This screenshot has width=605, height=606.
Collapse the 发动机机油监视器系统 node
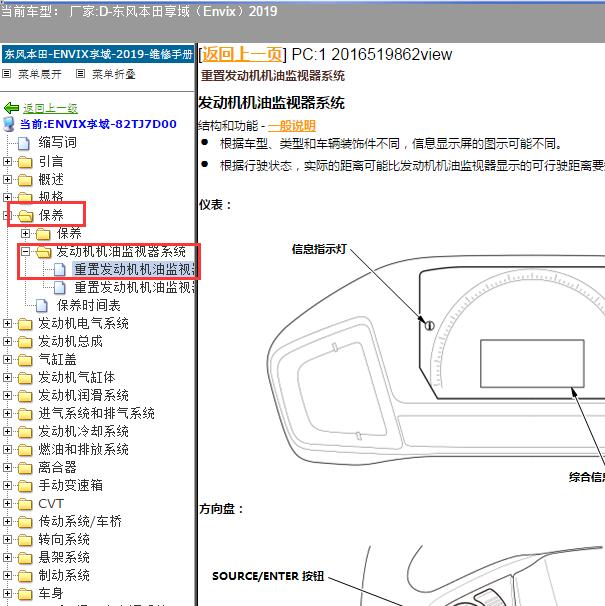pyautogui.click(x=26, y=252)
